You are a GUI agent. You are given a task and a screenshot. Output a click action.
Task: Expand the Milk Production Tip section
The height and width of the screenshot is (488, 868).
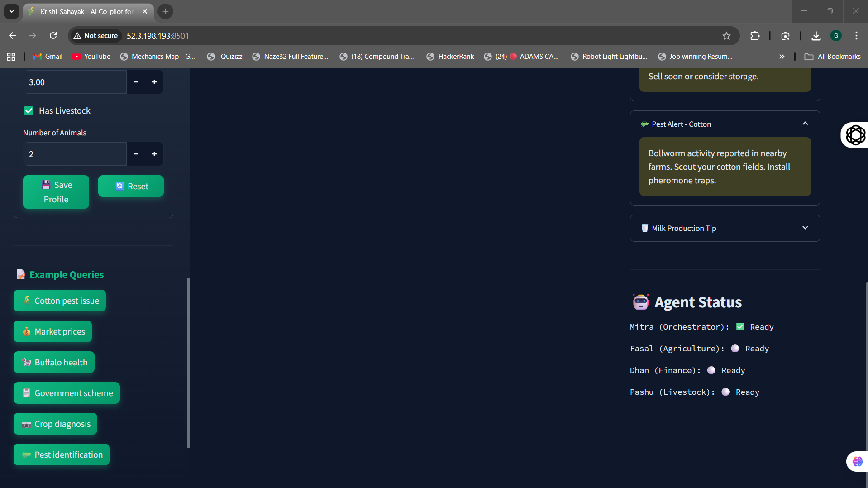(x=725, y=228)
